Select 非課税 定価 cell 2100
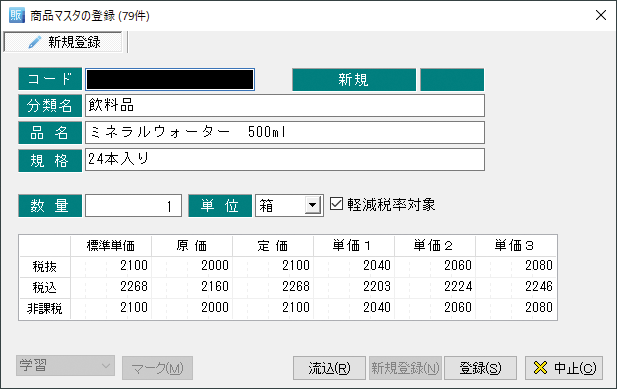The image size is (617, 389). click(273, 308)
